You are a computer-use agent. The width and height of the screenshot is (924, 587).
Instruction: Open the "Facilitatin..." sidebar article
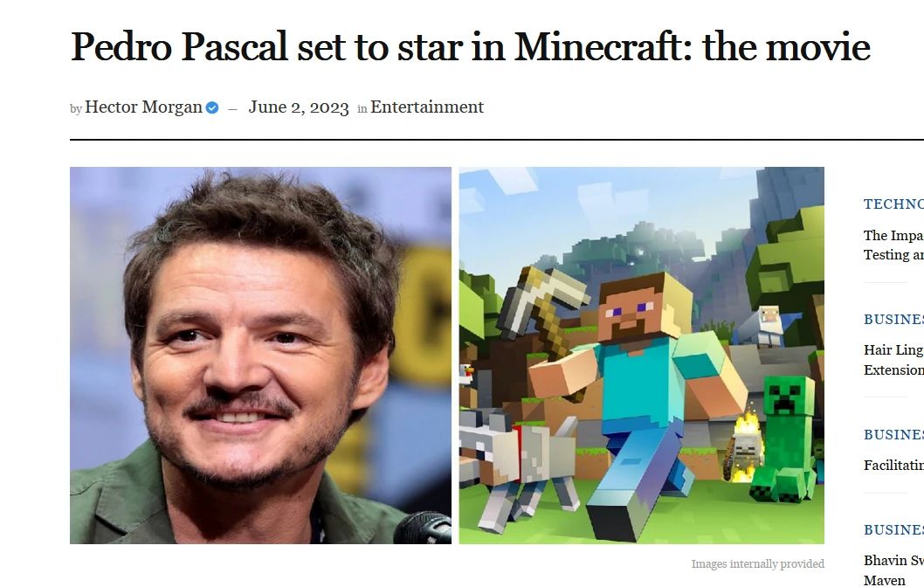point(893,465)
